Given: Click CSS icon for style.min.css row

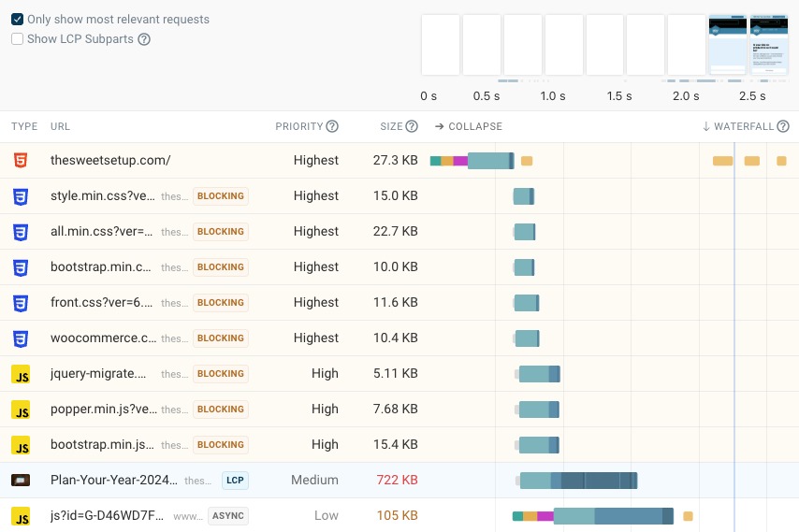Looking at the screenshot, I should (21, 196).
